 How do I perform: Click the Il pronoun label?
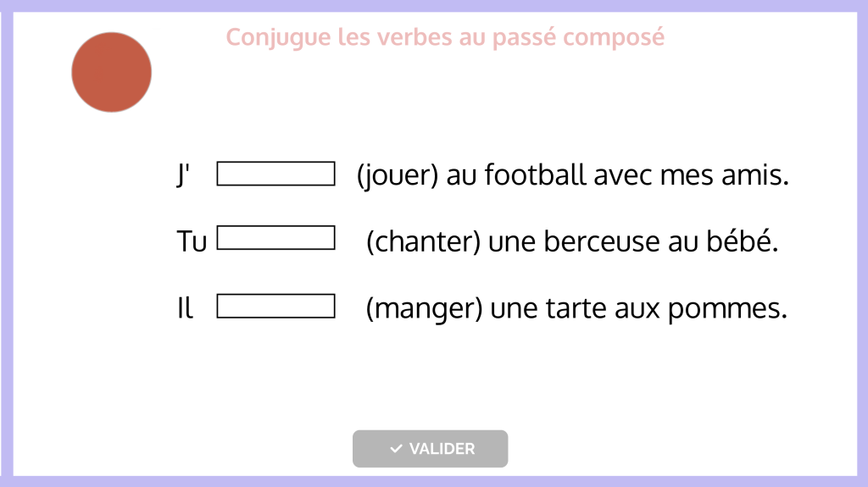pos(185,309)
